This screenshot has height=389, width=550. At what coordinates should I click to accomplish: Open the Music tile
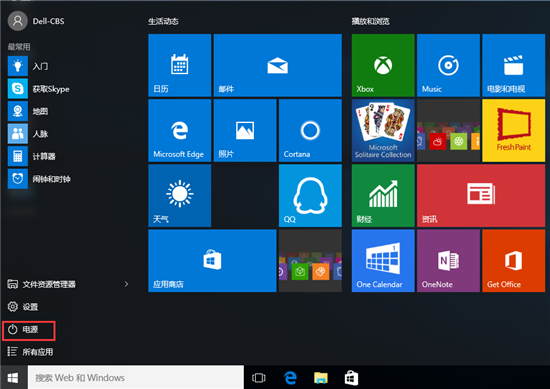point(448,65)
